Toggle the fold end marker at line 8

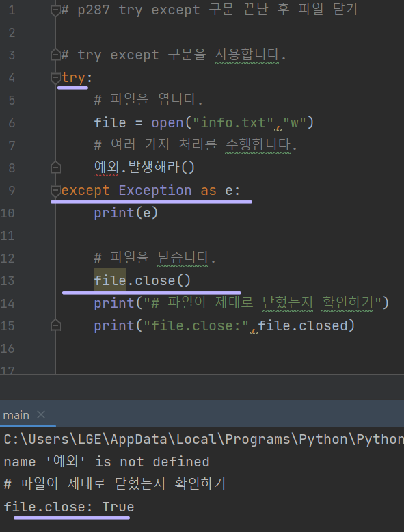tap(55, 168)
